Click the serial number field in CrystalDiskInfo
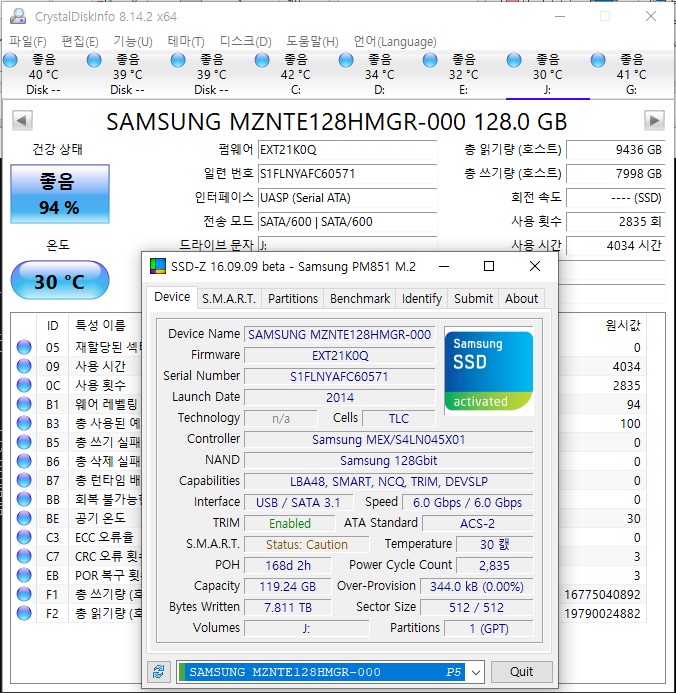 (x=347, y=173)
